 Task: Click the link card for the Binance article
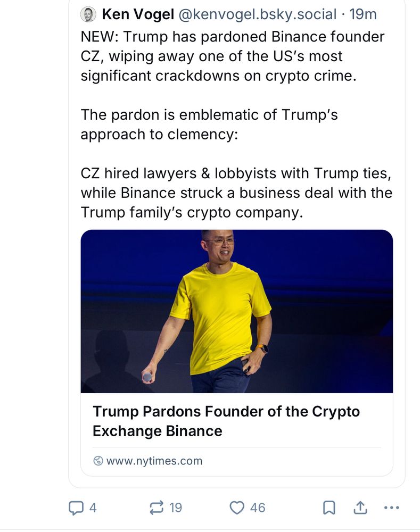pos(236,351)
